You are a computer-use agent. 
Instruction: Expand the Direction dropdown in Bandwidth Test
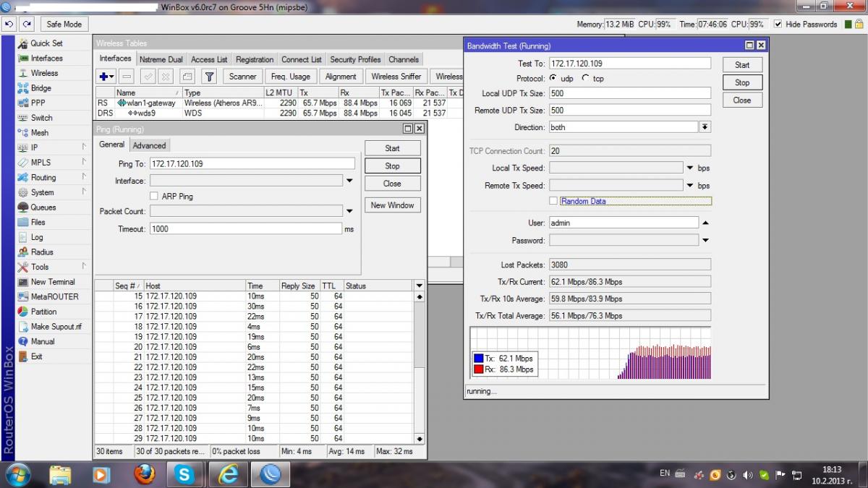(x=705, y=127)
